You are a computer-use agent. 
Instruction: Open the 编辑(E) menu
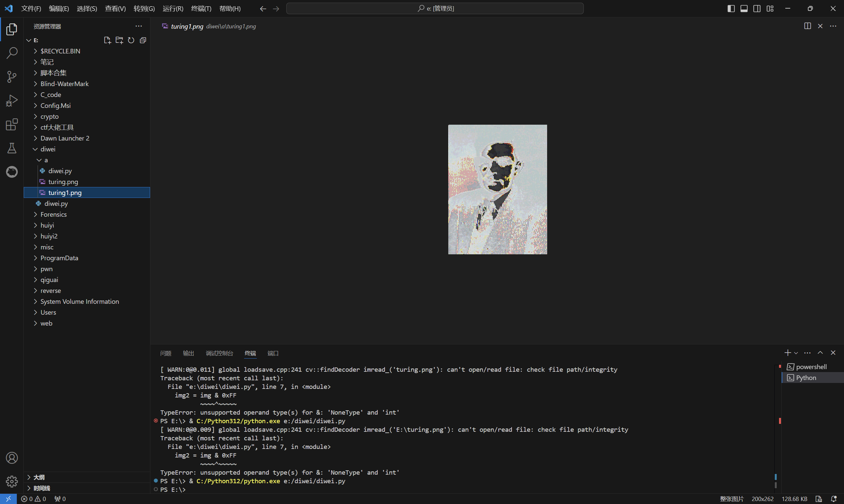[59, 9]
